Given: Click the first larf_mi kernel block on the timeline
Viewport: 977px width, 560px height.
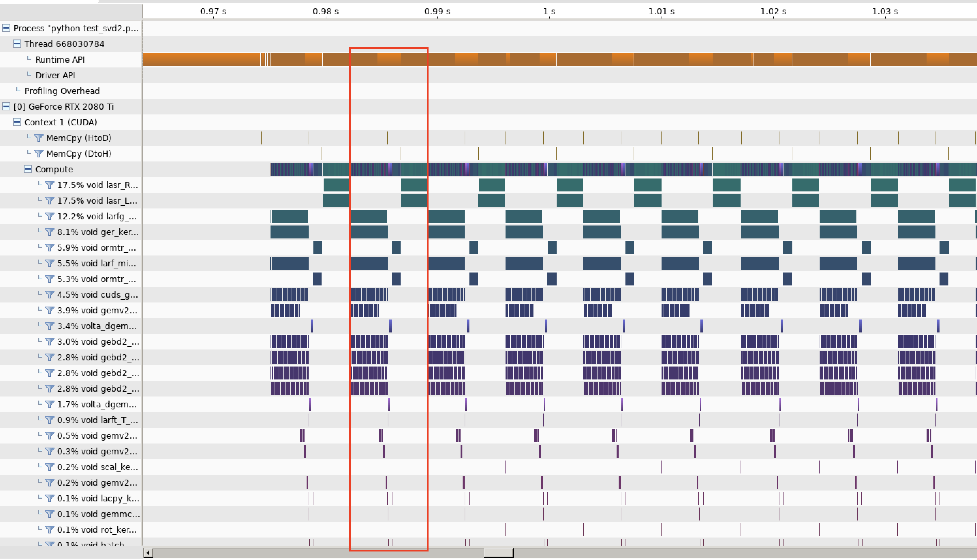Looking at the screenshot, I should pos(289,263).
